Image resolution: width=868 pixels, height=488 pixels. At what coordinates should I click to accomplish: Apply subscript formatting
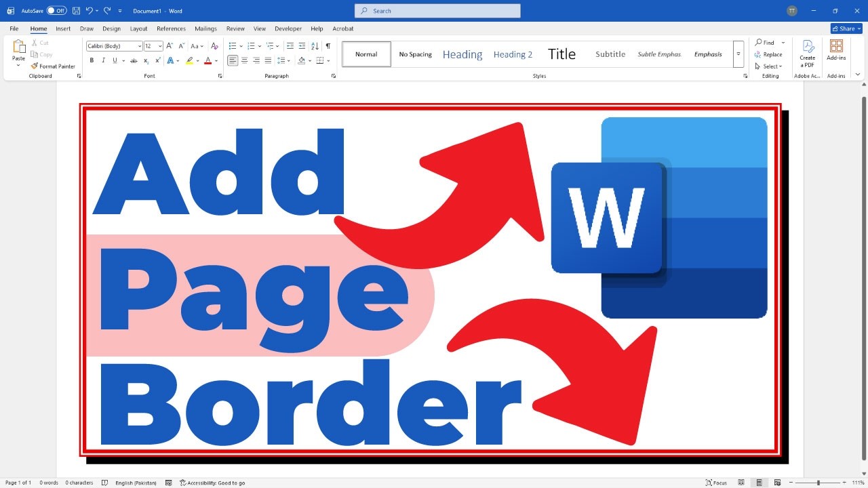tap(146, 60)
